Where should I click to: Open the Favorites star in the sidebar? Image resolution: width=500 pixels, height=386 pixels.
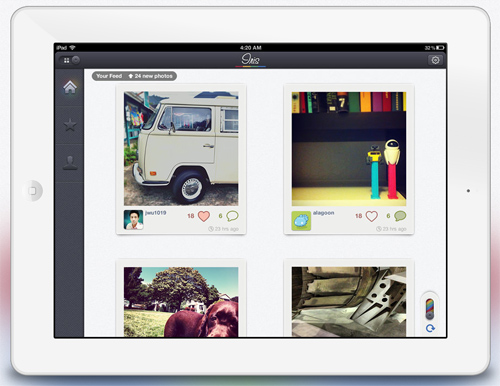click(x=70, y=125)
